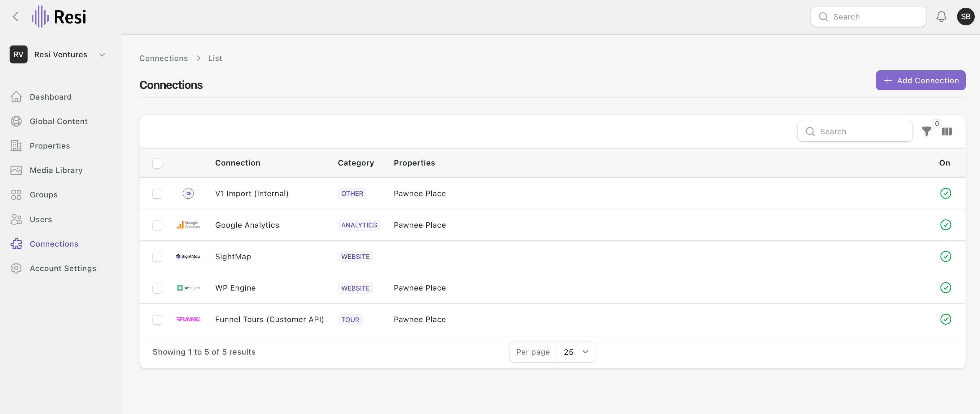Click the WP Engine logo
Image resolution: width=980 pixels, height=414 pixels.
pyautogui.click(x=188, y=288)
